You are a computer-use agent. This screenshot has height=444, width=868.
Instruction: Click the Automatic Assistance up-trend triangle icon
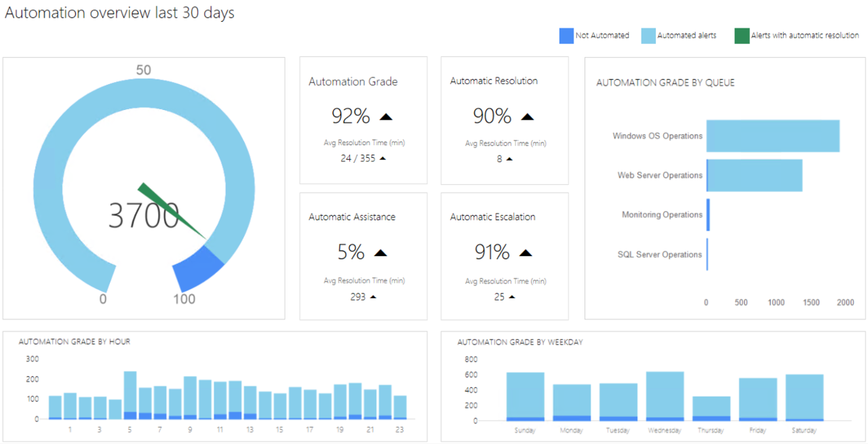pyautogui.click(x=380, y=253)
